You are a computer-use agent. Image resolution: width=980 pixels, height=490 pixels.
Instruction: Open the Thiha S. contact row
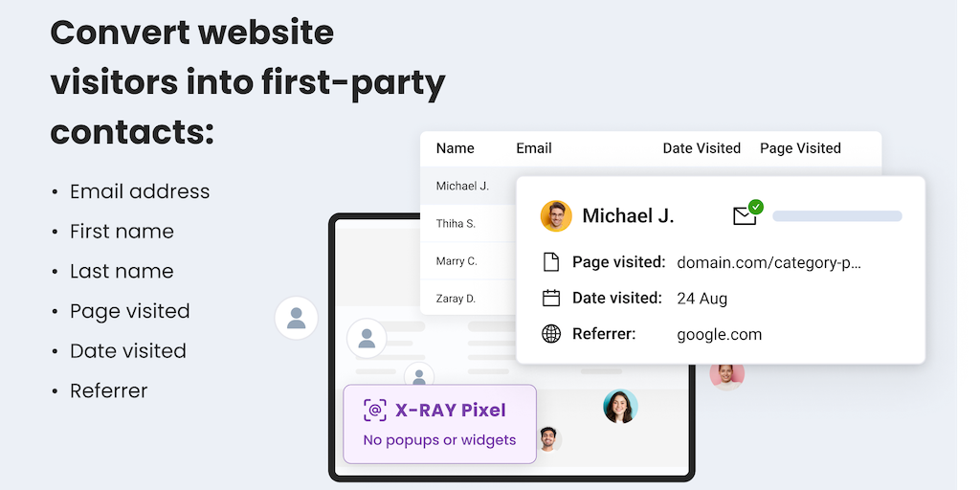[456, 224]
